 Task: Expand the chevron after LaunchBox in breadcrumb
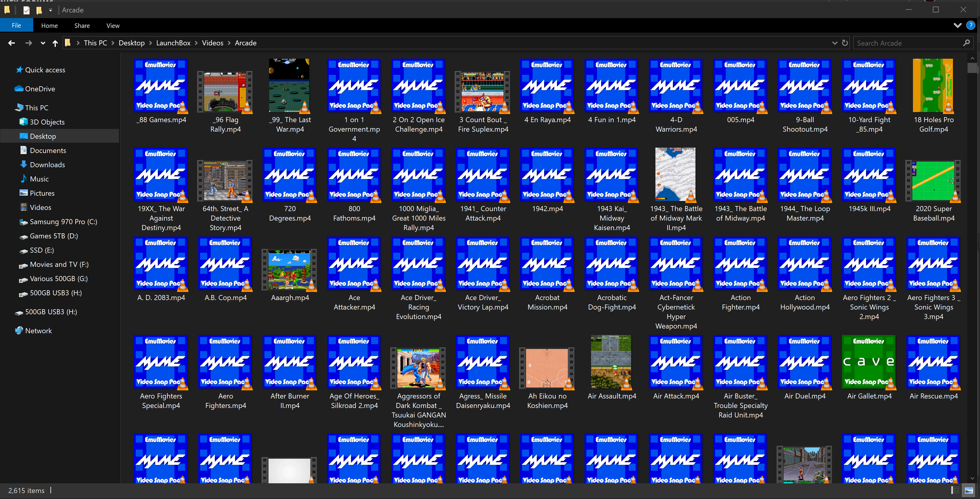coord(196,43)
